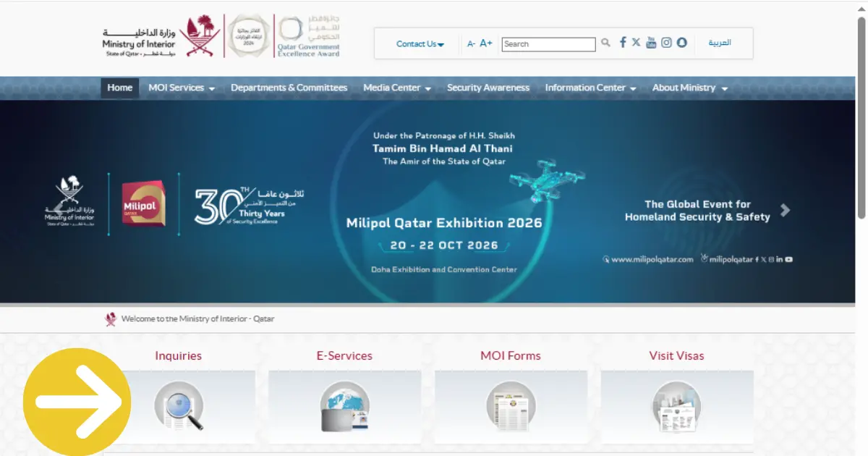Click the small emblem beside welcome message
The image size is (868, 456).
[111, 319]
